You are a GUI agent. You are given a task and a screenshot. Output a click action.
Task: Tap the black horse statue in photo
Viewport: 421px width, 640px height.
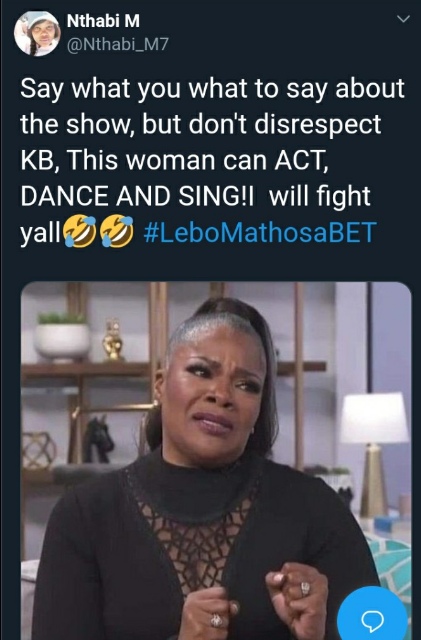(x=98, y=440)
